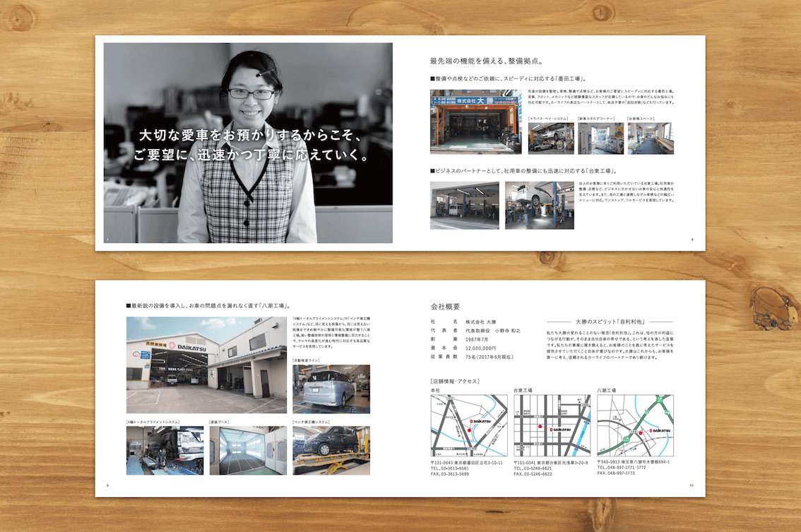The height and width of the screenshot is (532, 801).
Task: Select the トラバス・ベイ・システム photo
Action: tap(550, 138)
